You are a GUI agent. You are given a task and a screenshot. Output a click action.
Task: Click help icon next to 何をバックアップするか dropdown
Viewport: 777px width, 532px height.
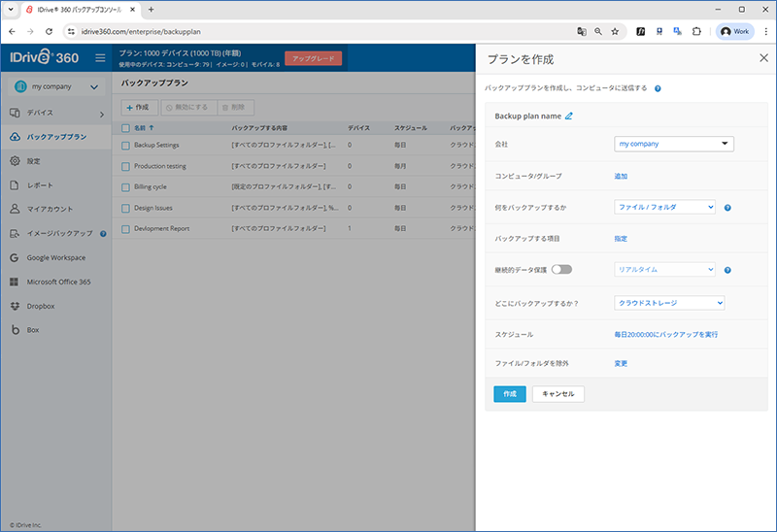pyautogui.click(x=727, y=207)
